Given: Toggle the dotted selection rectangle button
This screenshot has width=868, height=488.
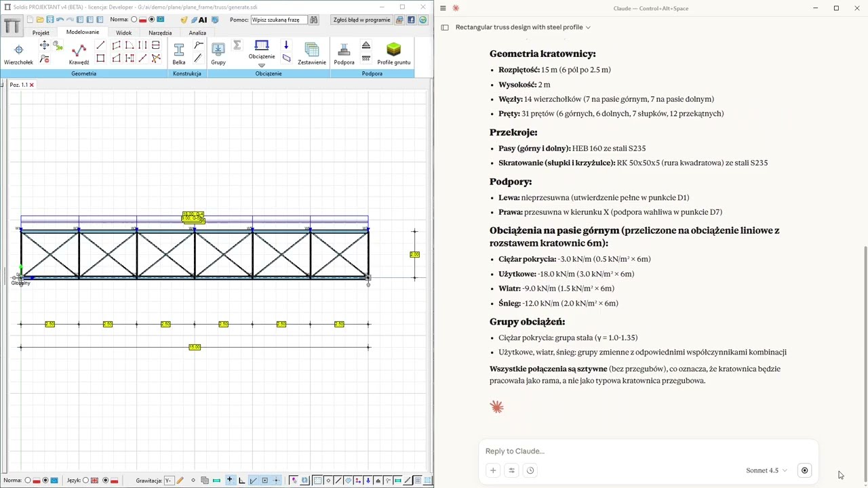Looking at the screenshot, I should (317, 481).
